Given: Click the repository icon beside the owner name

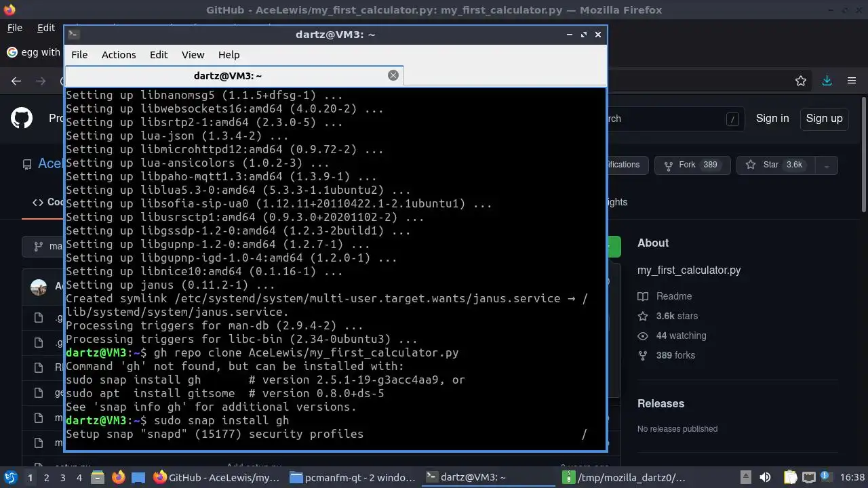Looking at the screenshot, I should tap(27, 164).
